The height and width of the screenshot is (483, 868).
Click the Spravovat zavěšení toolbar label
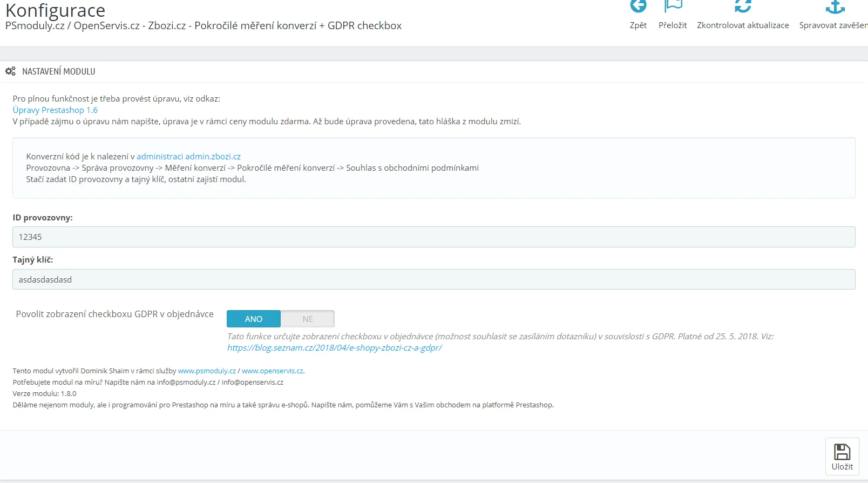point(833,25)
